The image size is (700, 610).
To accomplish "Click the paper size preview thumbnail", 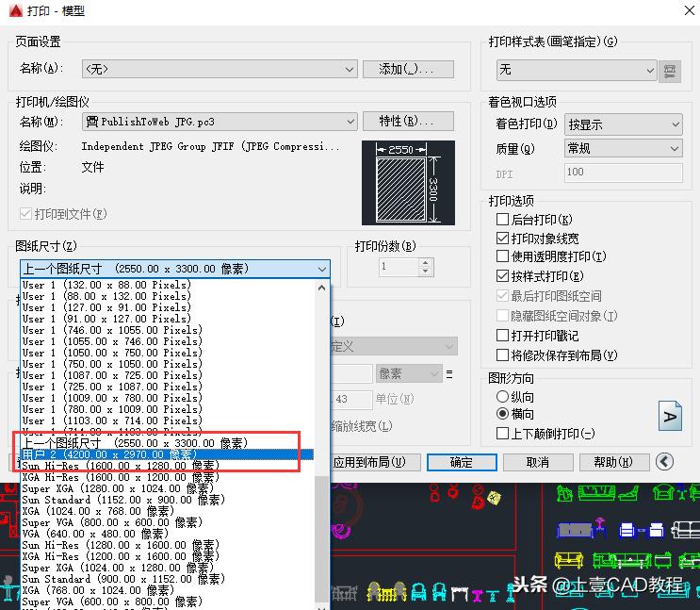I will (x=408, y=183).
